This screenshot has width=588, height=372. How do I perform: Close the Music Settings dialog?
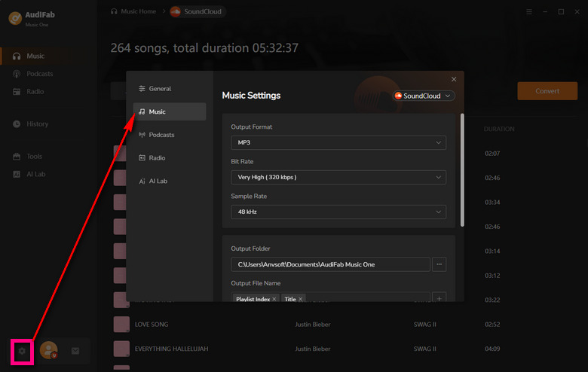click(x=454, y=79)
